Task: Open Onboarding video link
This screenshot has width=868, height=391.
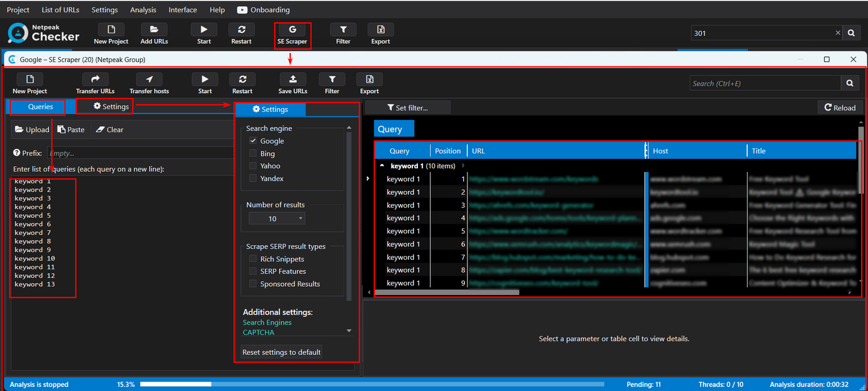Action: coord(263,10)
